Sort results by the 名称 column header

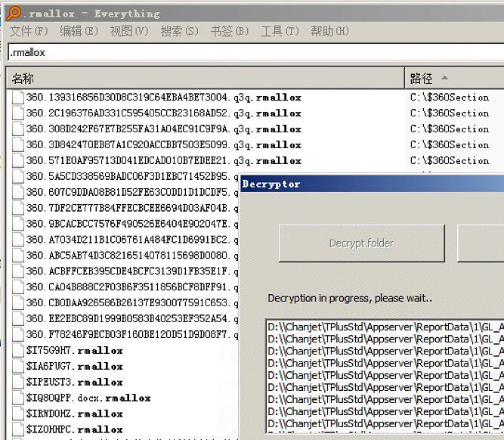coord(205,78)
